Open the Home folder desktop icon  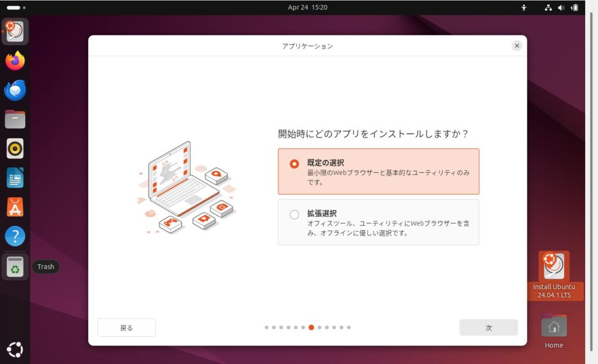554,331
